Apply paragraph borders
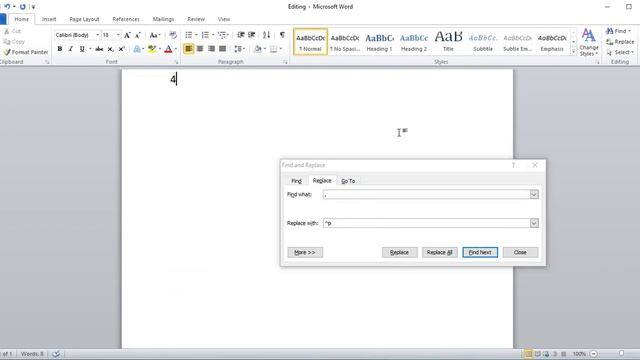This screenshot has width=640, height=360. tap(273, 49)
